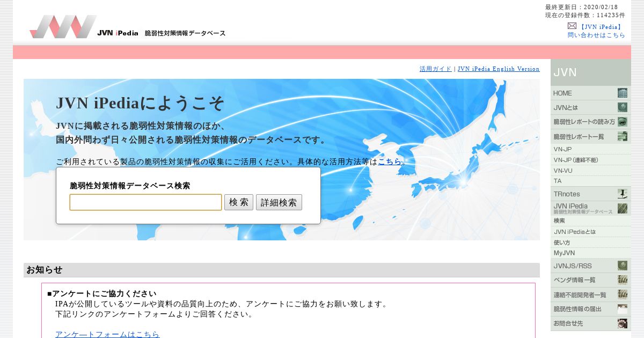Open JVNとは via its sidebar icon
The width and height of the screenshot is (644, 338).
[x=623, y=107]
